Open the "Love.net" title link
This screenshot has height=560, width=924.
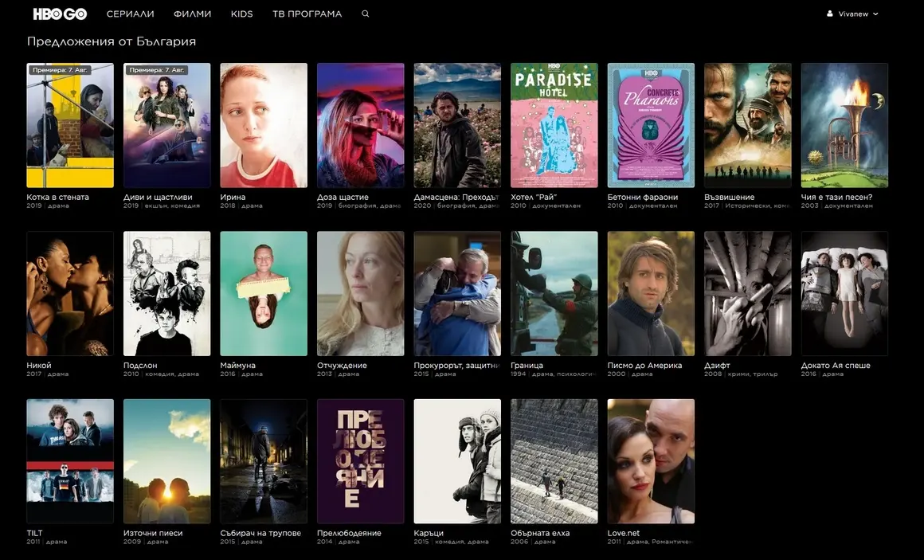(x=625, y=532)
